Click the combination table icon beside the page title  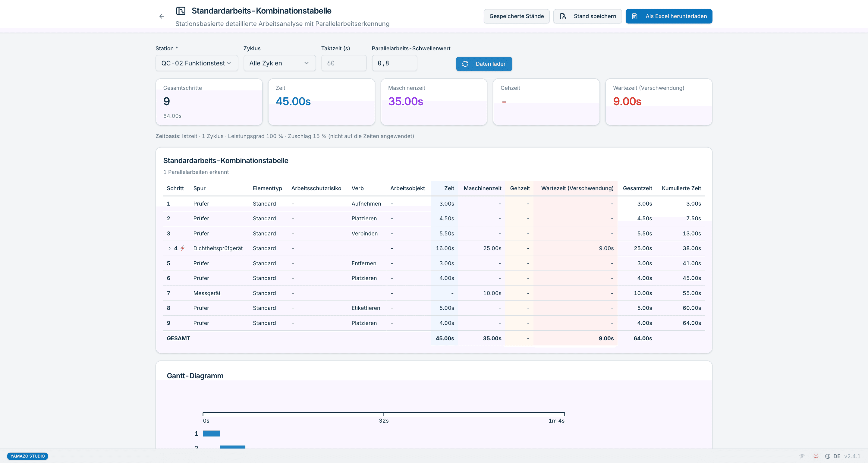tap(181, 11)
